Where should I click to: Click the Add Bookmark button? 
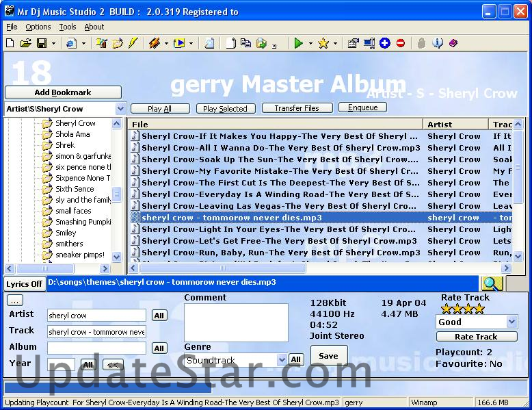(x=63, y=92)
